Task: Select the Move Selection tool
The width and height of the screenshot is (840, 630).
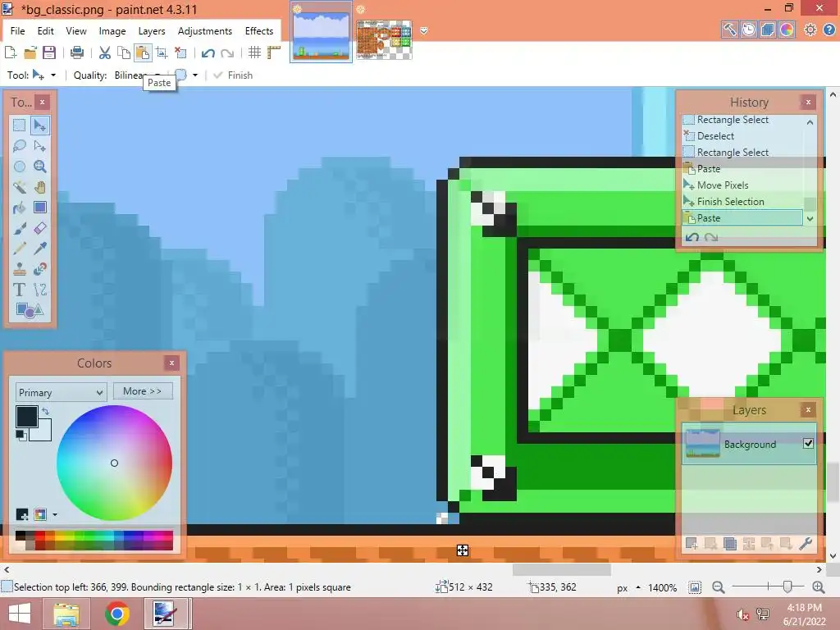Action: click(39, 146)
